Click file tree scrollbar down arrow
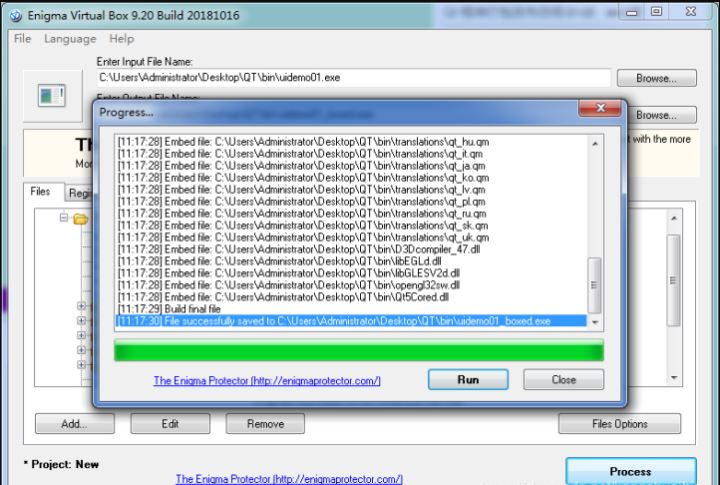Screen dimensions: 720x485 (674, 378)
